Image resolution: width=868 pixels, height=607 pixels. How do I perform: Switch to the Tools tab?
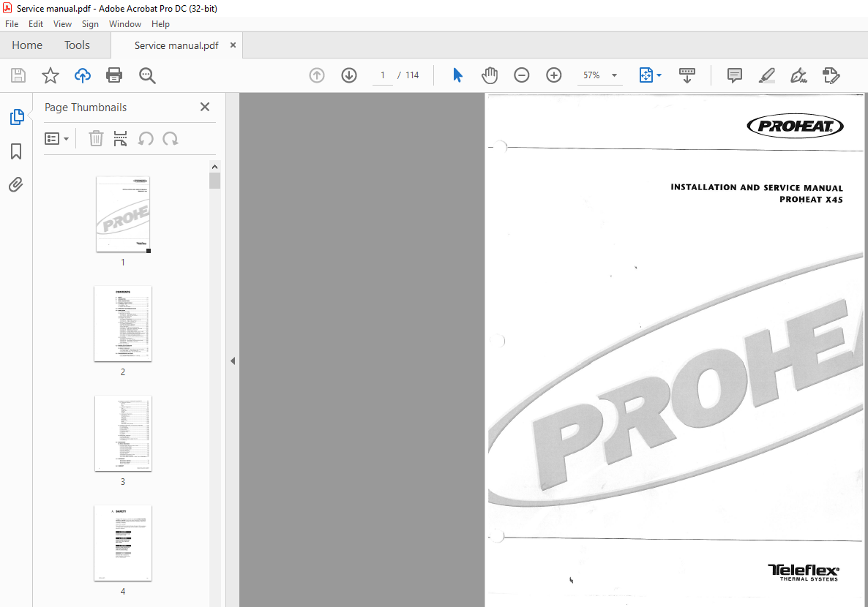pos(77,45)
